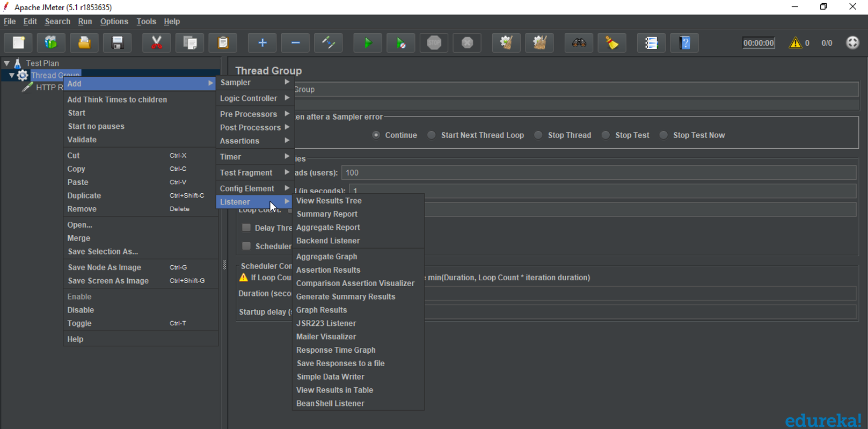Click the Cut scissors toolbar icon
This screenshot has height=429, width=868.
[x=156, y=43]
